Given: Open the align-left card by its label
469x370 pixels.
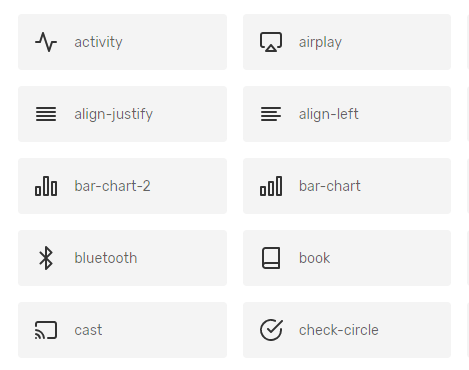Looking at the screenshot, I should (x=329, y=114).
